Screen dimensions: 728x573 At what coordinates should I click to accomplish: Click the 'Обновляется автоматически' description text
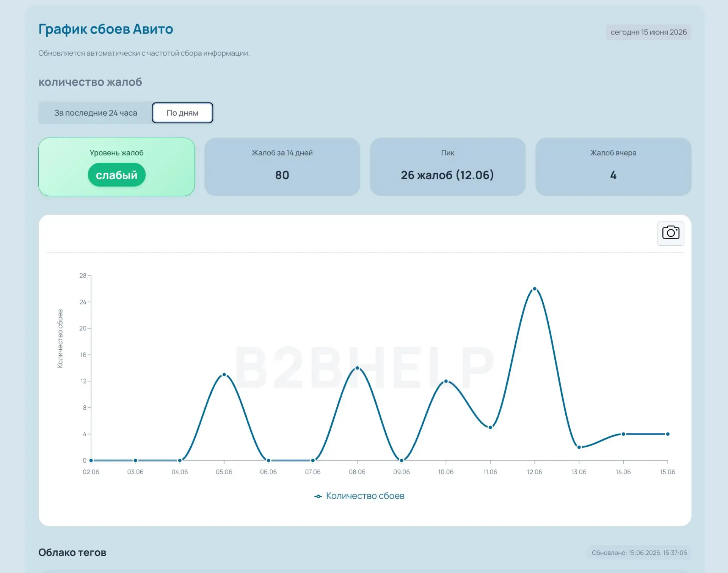pyautogui.click(x=144, y=53)
